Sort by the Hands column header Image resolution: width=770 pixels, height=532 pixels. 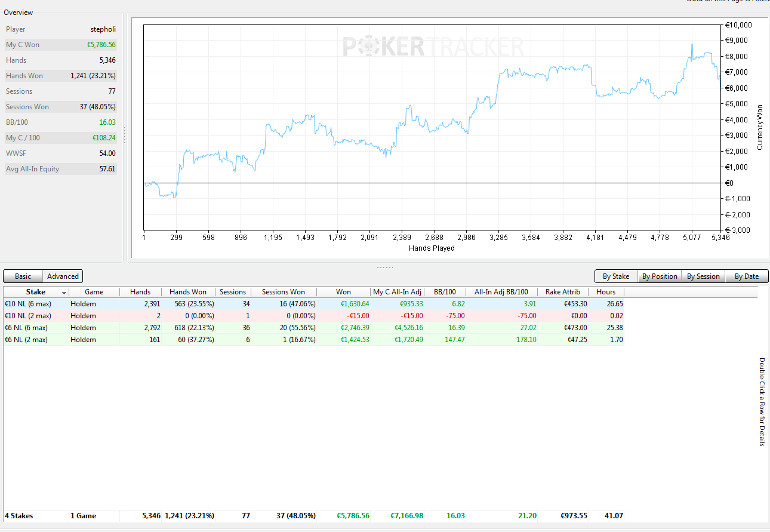coord(140,292)
